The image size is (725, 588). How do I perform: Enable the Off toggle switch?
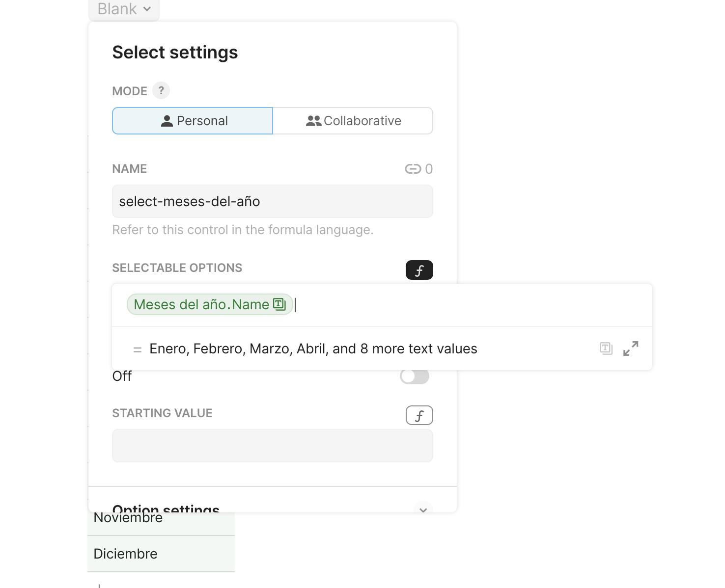414,376
